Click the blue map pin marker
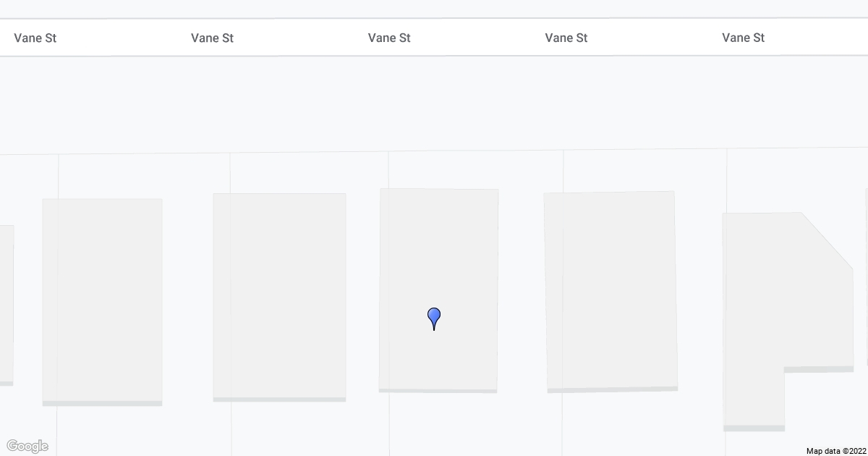Image resolution: width=868 pixels, height=456 pixels. pyautogui.click(x=434, y=318)
